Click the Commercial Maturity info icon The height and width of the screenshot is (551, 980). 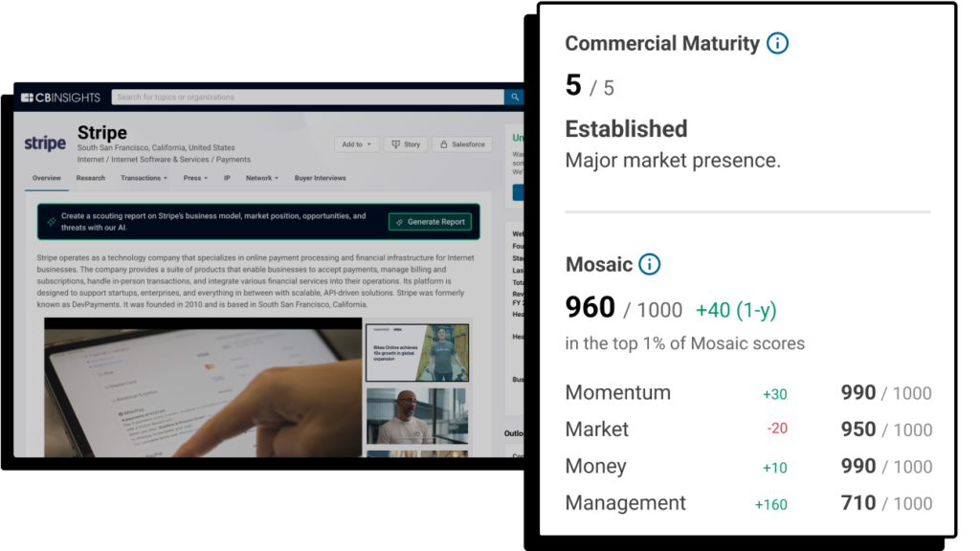[x=778, y=43]
